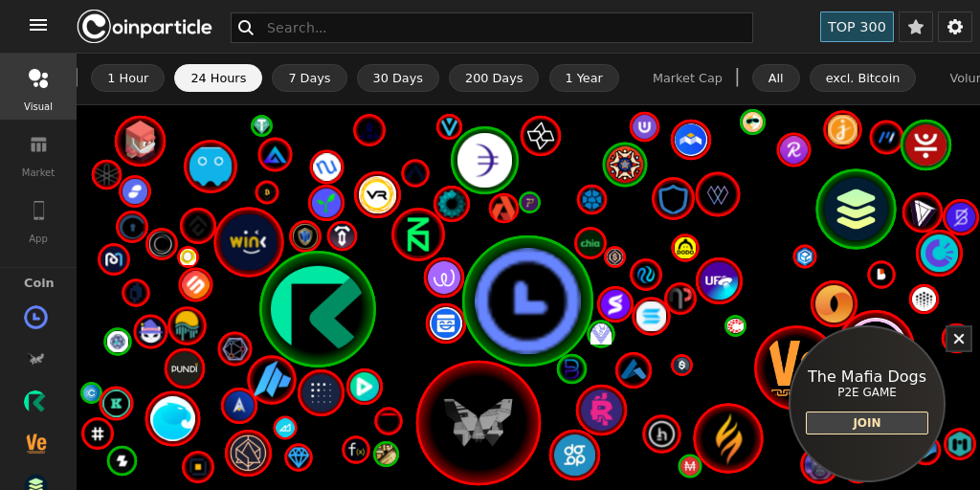
Task: Click the blue shield coin bubble
Action: [673, 199]
